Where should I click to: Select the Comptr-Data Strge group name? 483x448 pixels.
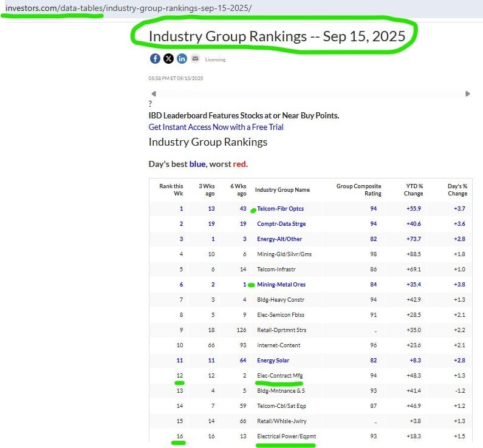point(281,223)
